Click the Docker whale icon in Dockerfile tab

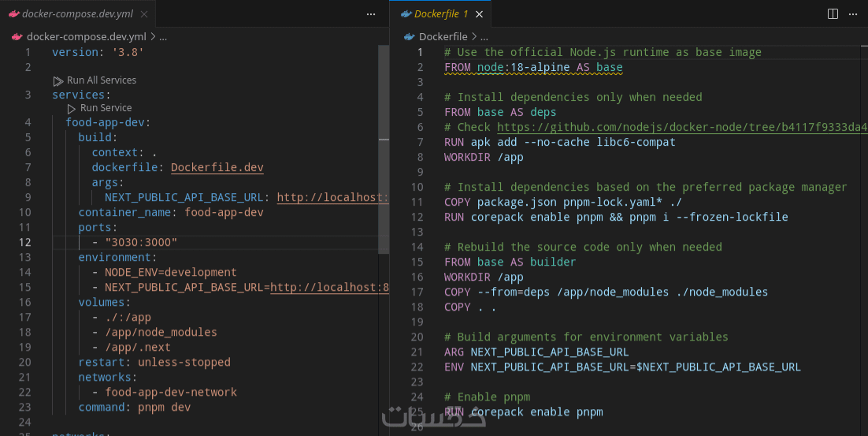point(406,14)
